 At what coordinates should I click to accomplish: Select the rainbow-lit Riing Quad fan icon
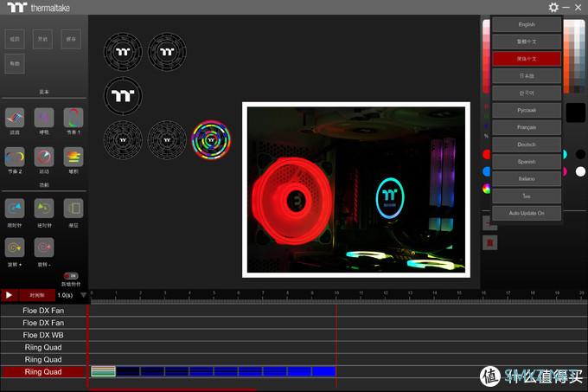point(211,139)
